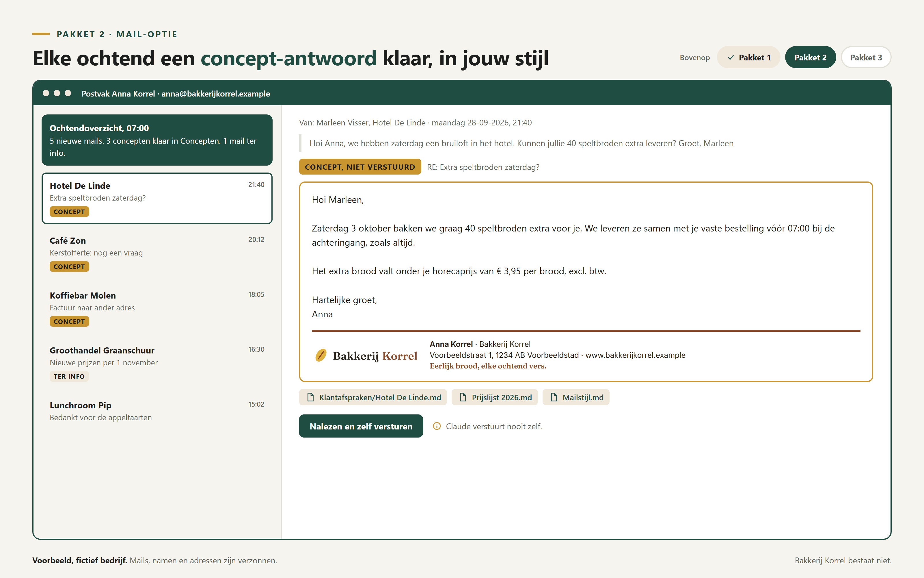Click the third window control dot

coord(68,93)
